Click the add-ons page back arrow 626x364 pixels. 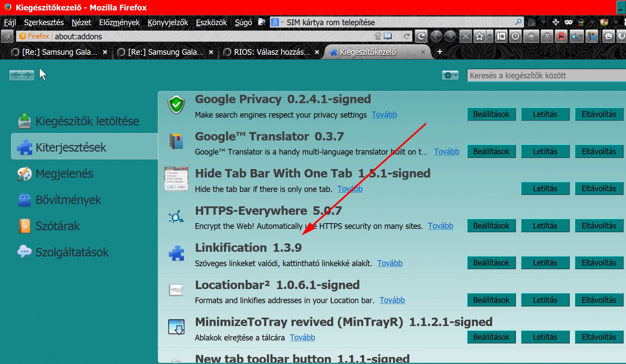point(15,75)
